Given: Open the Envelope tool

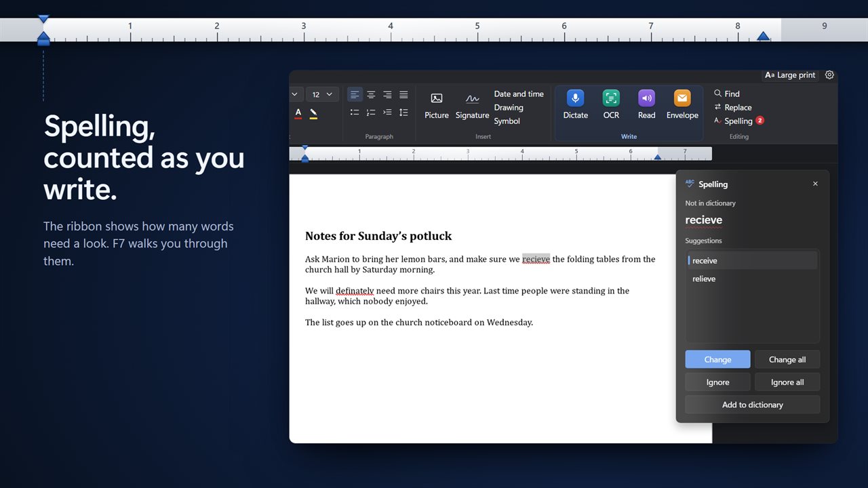Looking at the screenshot, I should click(682, 105).
